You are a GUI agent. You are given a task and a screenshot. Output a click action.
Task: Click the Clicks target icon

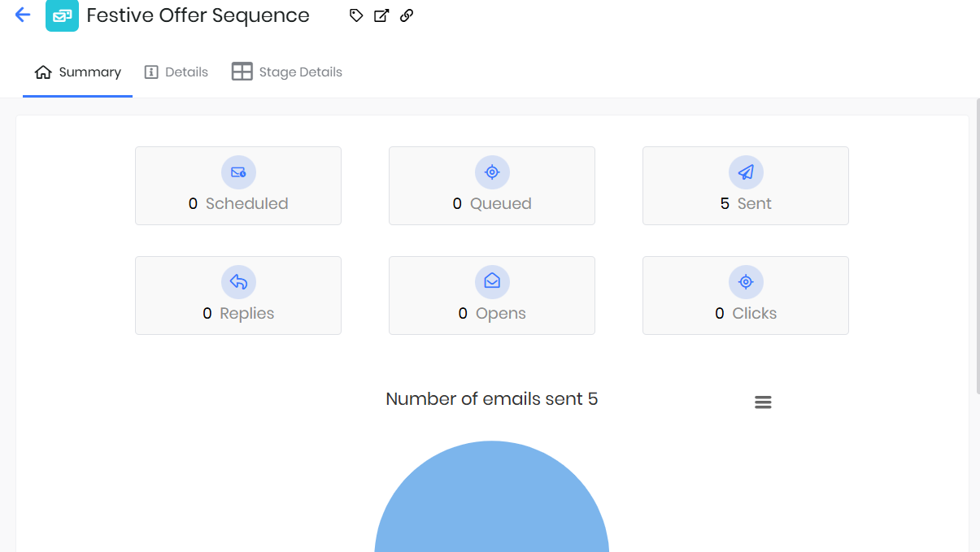[x=746, y=282]
